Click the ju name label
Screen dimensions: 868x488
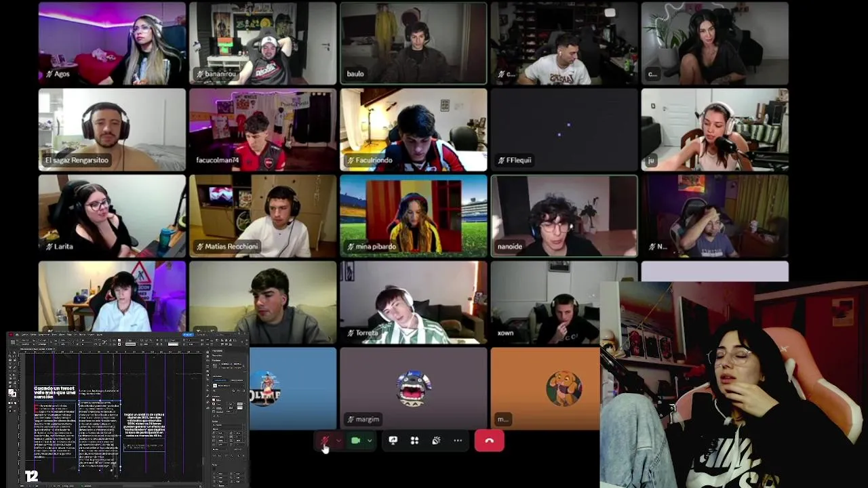pyautogui.click(x=651, y=160)
